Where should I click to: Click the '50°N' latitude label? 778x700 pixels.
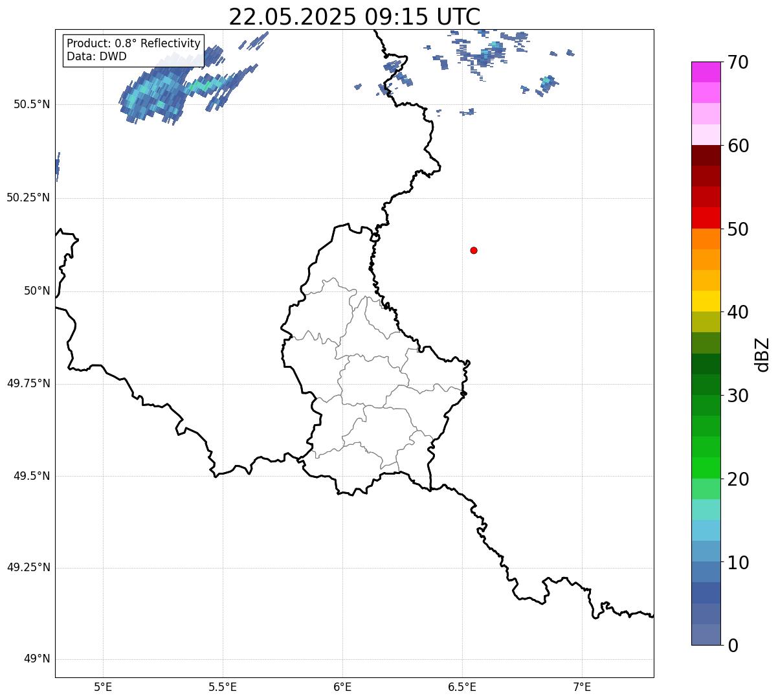38,291
